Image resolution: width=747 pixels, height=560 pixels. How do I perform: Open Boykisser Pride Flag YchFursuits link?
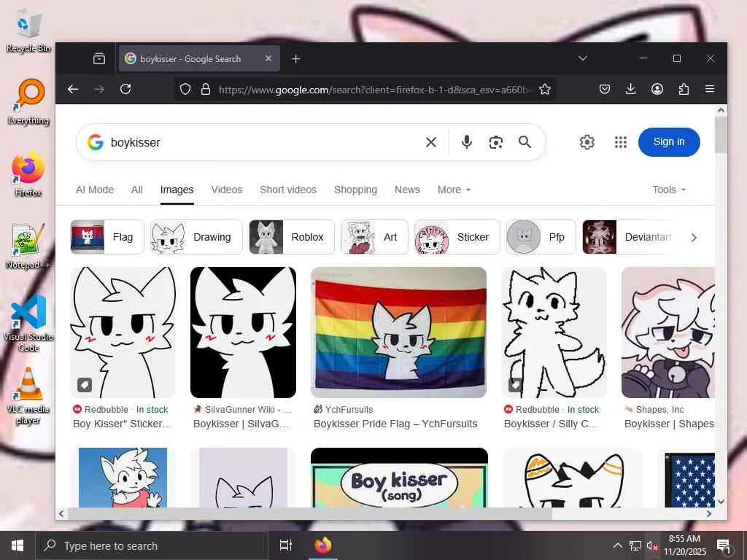pos(395,424)
